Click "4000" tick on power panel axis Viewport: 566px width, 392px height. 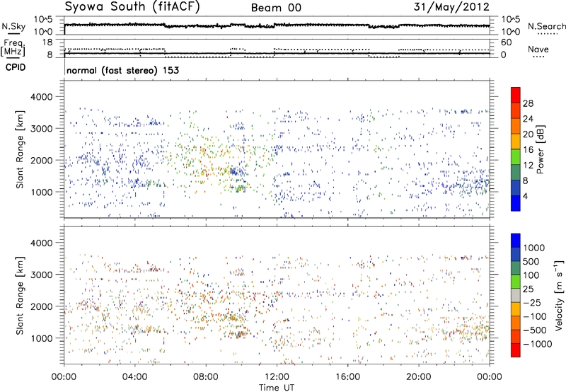(42, 97)
